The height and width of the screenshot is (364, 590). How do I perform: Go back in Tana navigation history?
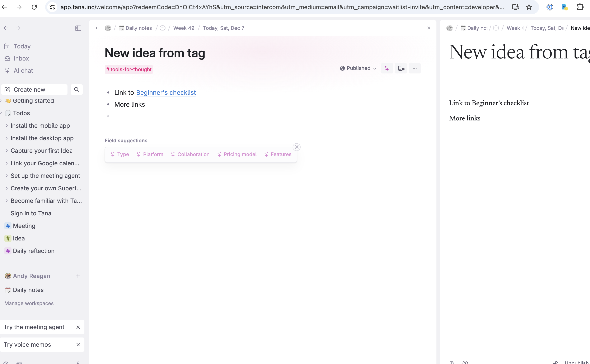click(x=6, y=28)
